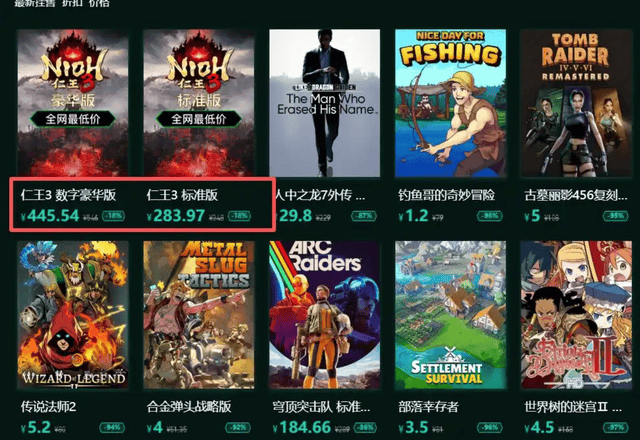
Task: Select The Man Who Erased His Name cover
Action: click(x=324, y=103)
